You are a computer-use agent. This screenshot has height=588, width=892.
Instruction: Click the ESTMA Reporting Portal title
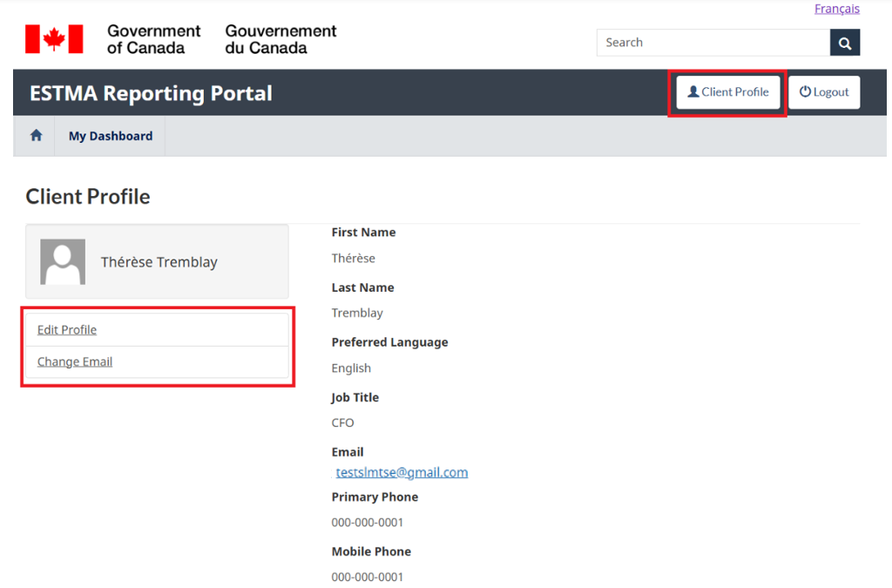[150, 92]
